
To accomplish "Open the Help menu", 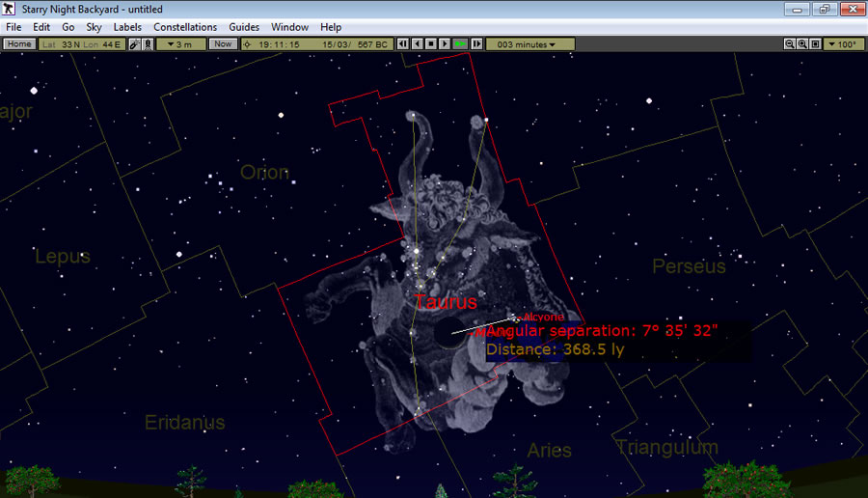I will 331,27.
